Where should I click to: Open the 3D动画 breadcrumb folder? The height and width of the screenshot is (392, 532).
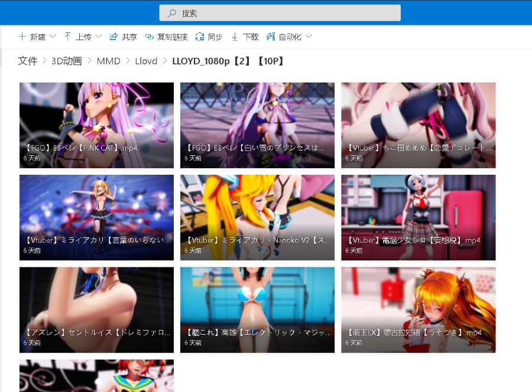pos(67,61)
